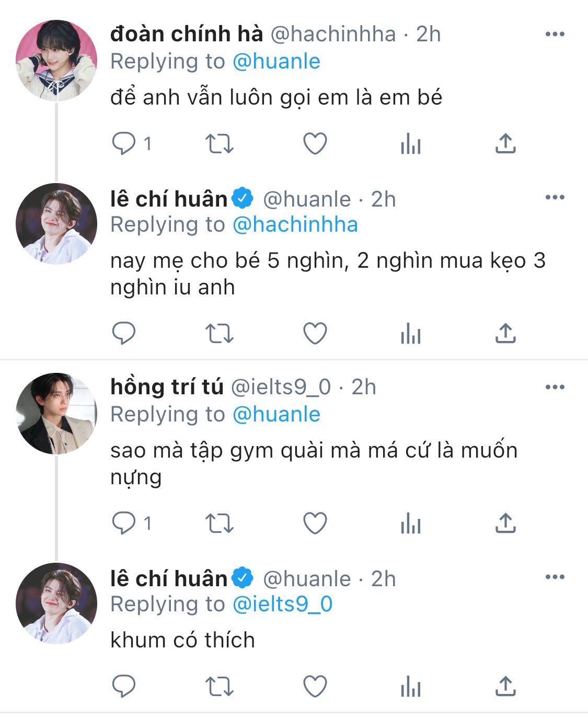Open more options on hồng trí tú's tweet
Image resolution: width=588 pixels, height=718 pixels.
coord(555,388)
